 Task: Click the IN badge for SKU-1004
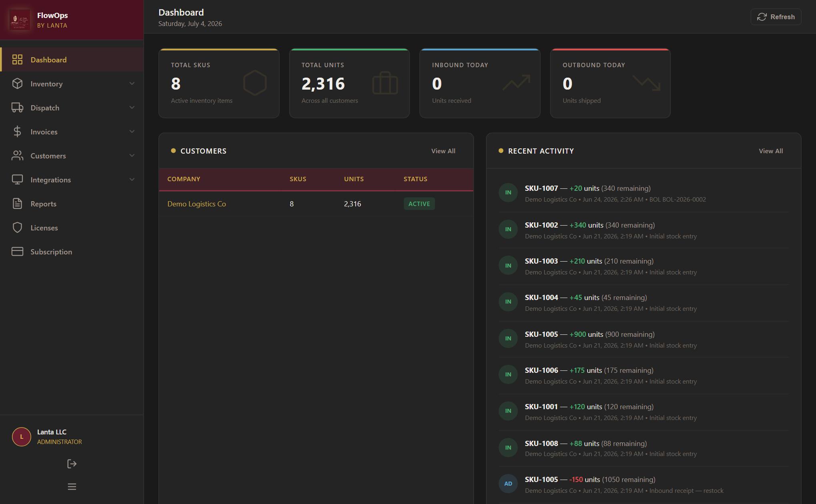[x=508, y=302]
